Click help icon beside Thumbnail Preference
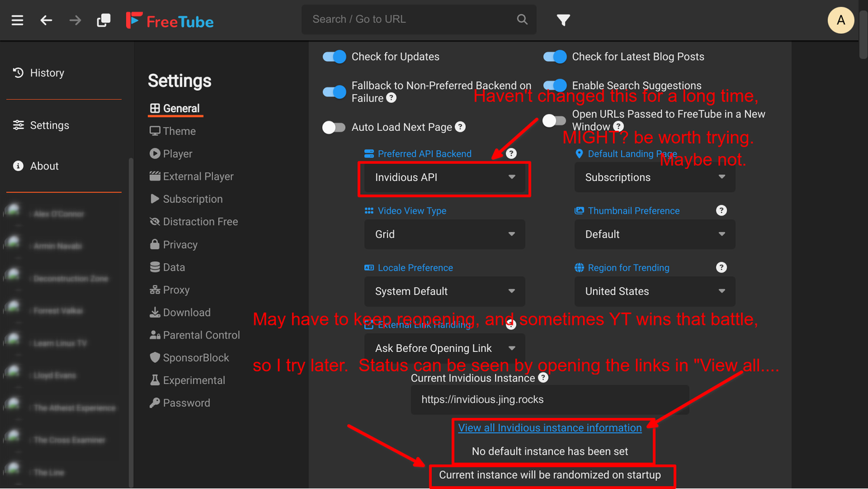This screenshot has height=489, width=868. tap(722, 211)
